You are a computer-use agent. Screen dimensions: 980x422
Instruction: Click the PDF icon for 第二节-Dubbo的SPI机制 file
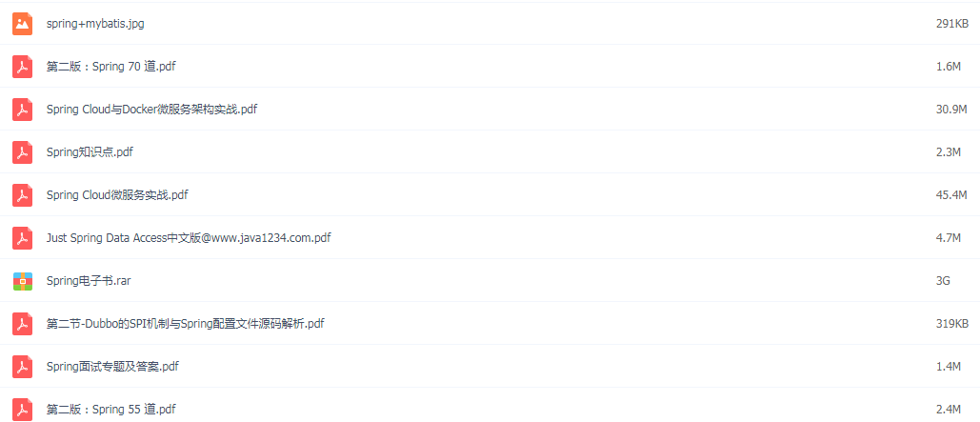pos(23,324)
